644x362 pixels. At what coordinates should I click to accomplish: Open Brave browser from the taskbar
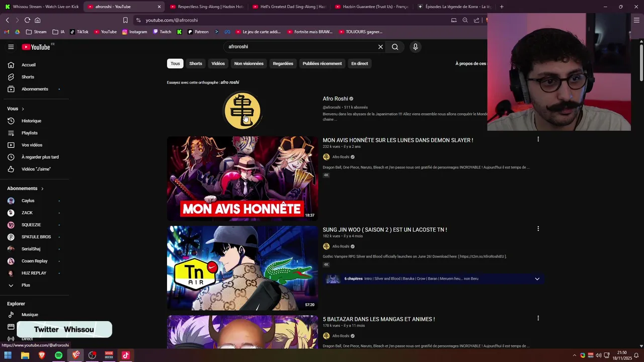pyautogui.click(x=42, y=355)
